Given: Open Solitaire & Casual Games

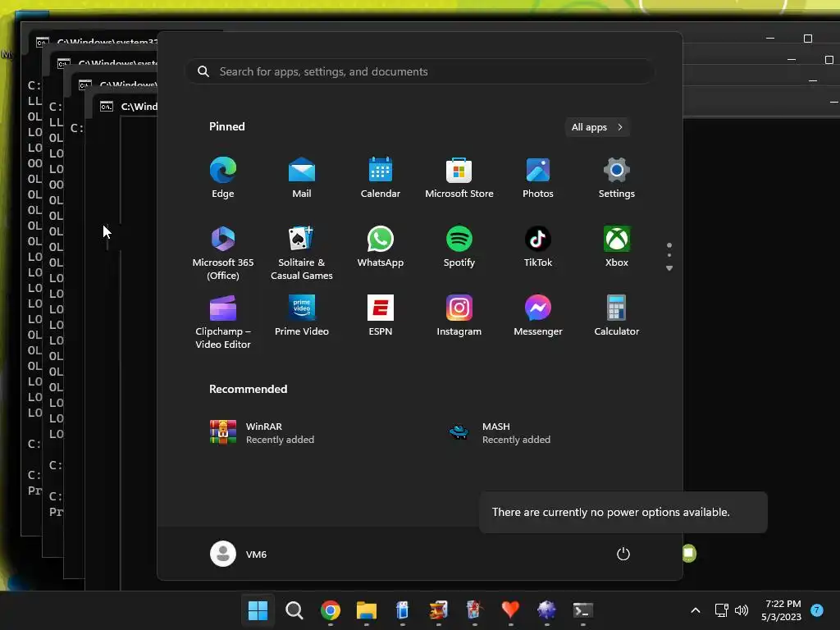Looking at the screenshot, I should point(302,253).
